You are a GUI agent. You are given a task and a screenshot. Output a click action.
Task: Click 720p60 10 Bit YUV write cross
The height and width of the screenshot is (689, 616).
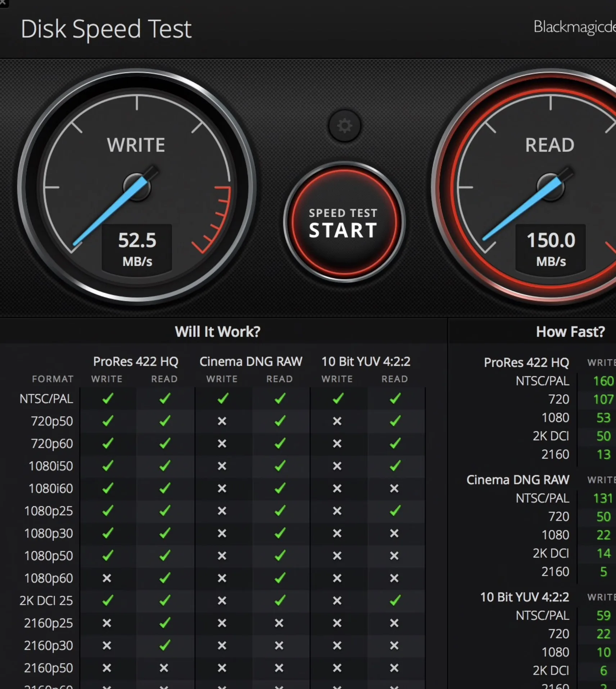click(x=337, y=443)
